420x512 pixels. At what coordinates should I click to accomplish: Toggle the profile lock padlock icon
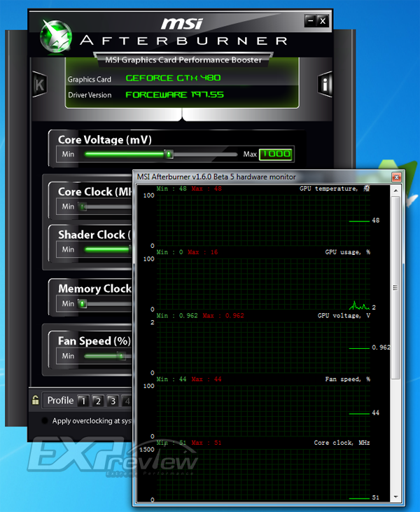(35, 400)
